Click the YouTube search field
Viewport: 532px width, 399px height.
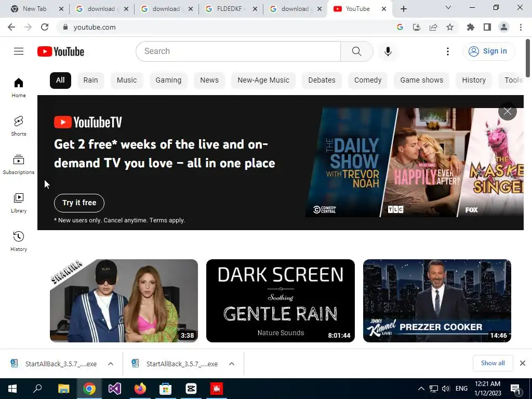[238, 51]
